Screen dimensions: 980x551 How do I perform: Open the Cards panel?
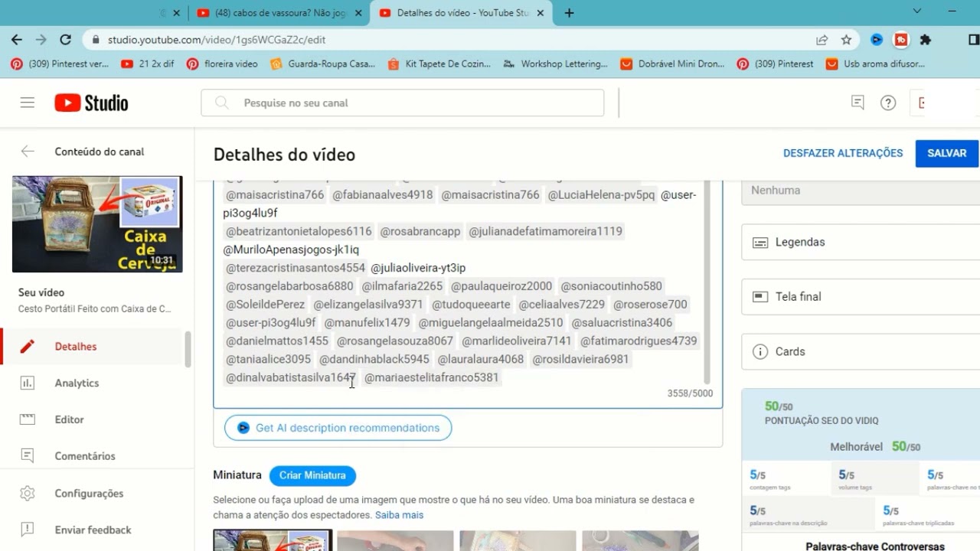[861, 351]
